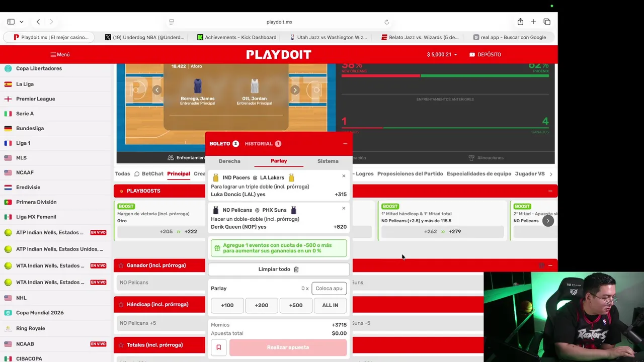Screen dimensions: 644x362
Task: Open Liga MX Femenil in sidebar
Action: coord(36,217)
